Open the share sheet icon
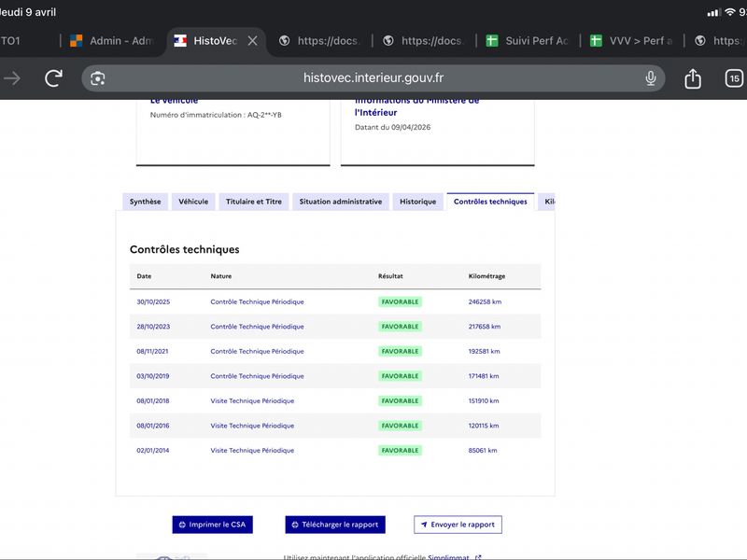The image size is (747, 560). click(693, 78)
